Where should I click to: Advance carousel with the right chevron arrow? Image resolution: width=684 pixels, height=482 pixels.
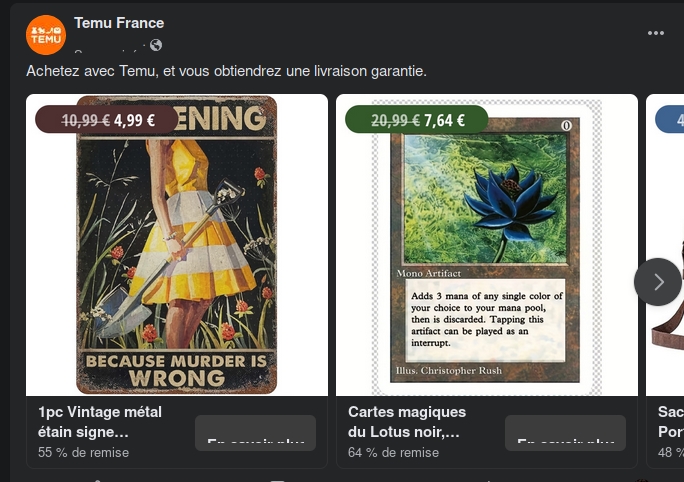(658, 282)
